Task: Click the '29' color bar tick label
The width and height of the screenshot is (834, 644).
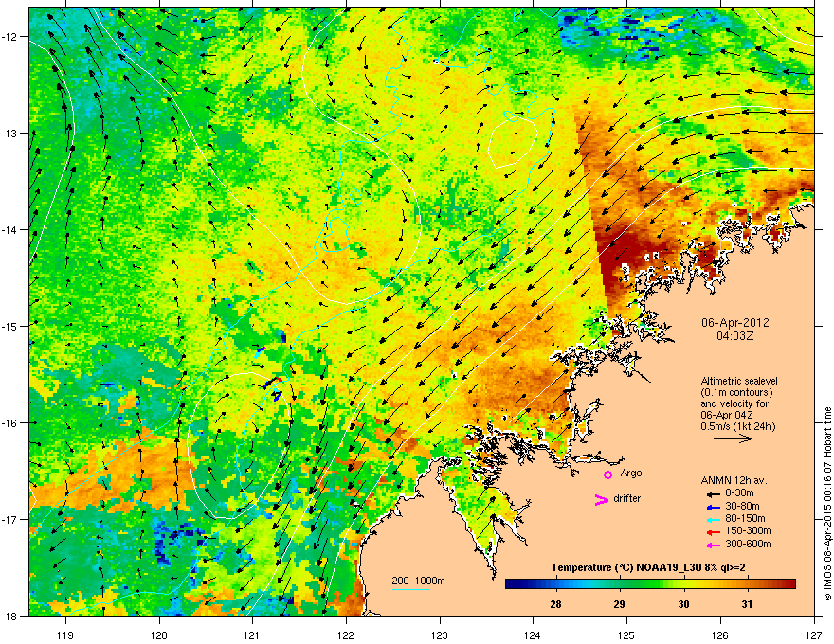Action: coord(619,604)
